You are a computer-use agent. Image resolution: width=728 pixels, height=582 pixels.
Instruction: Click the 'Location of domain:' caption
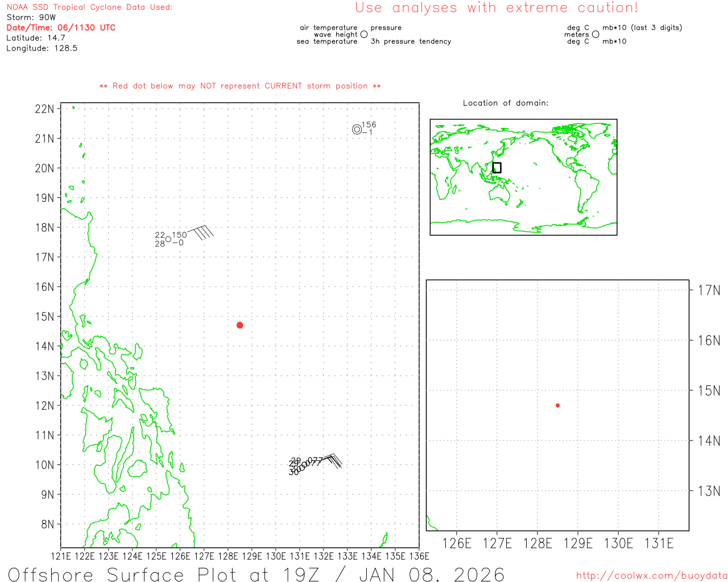(505, 103)
